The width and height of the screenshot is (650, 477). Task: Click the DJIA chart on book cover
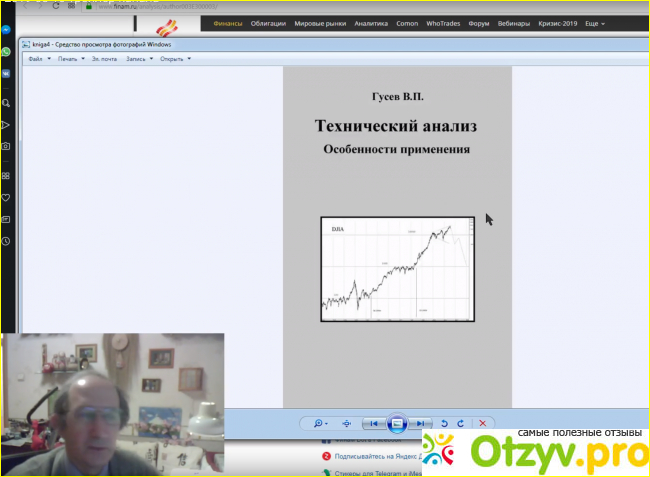pos(396,269)
